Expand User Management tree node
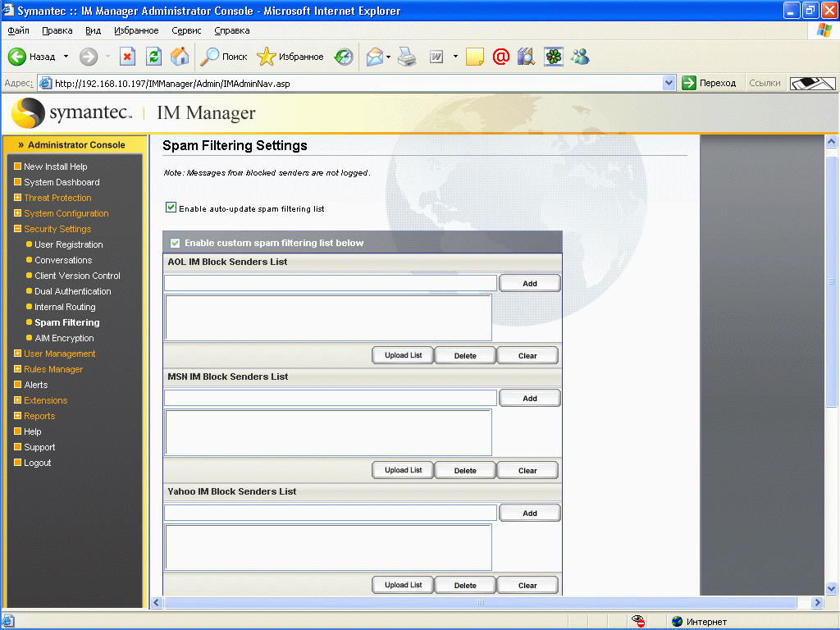 pyautogui.click(x=17, y=353)
